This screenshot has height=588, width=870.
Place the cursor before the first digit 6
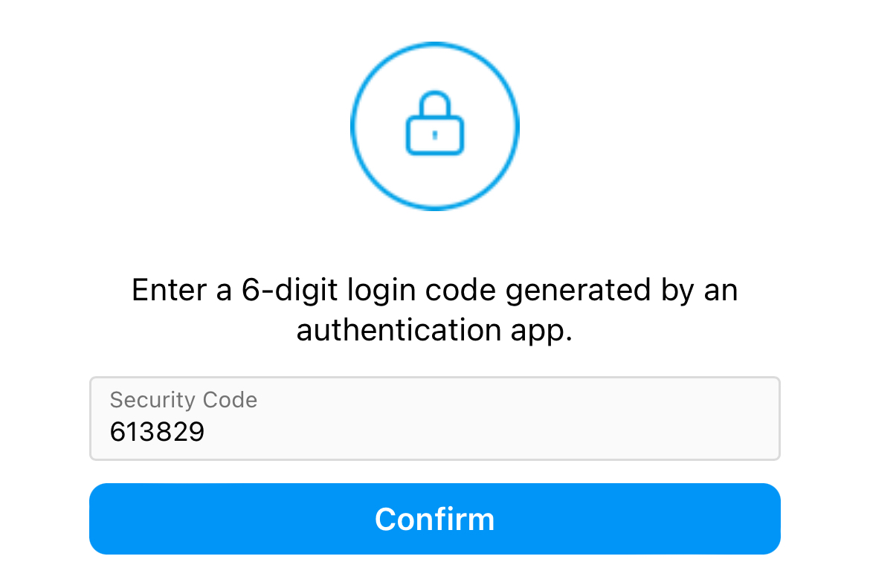[109, 432]
